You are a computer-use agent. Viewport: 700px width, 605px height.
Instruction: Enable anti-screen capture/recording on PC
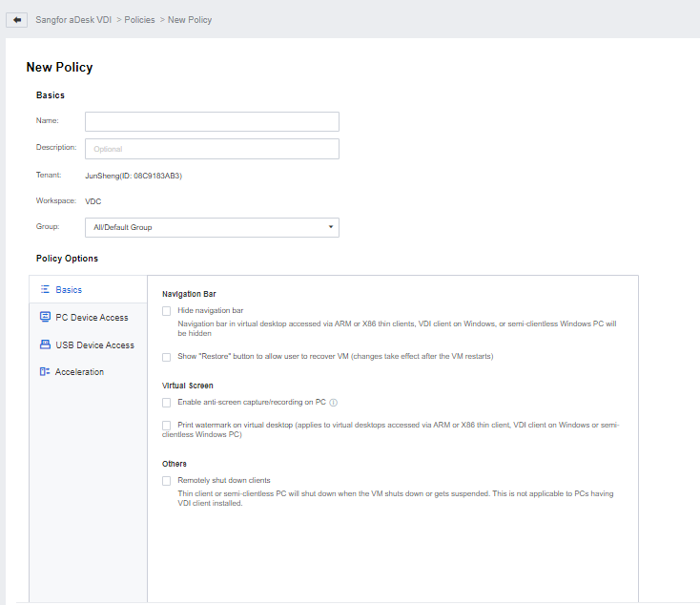click(167, 403)
